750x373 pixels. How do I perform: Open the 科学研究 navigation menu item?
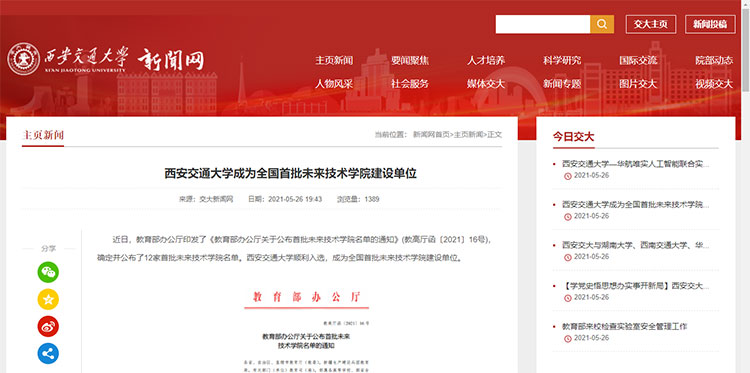click(562, 61)
